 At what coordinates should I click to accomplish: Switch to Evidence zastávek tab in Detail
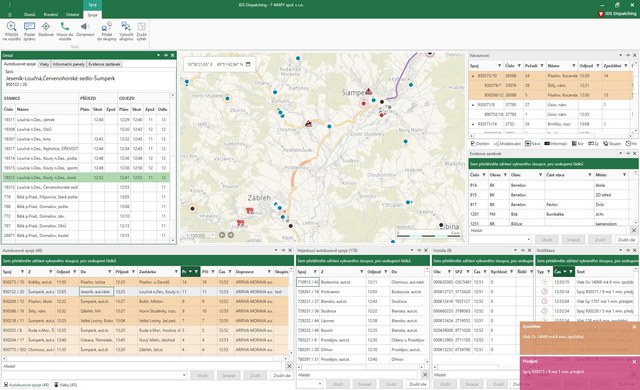tap(104, 64)
